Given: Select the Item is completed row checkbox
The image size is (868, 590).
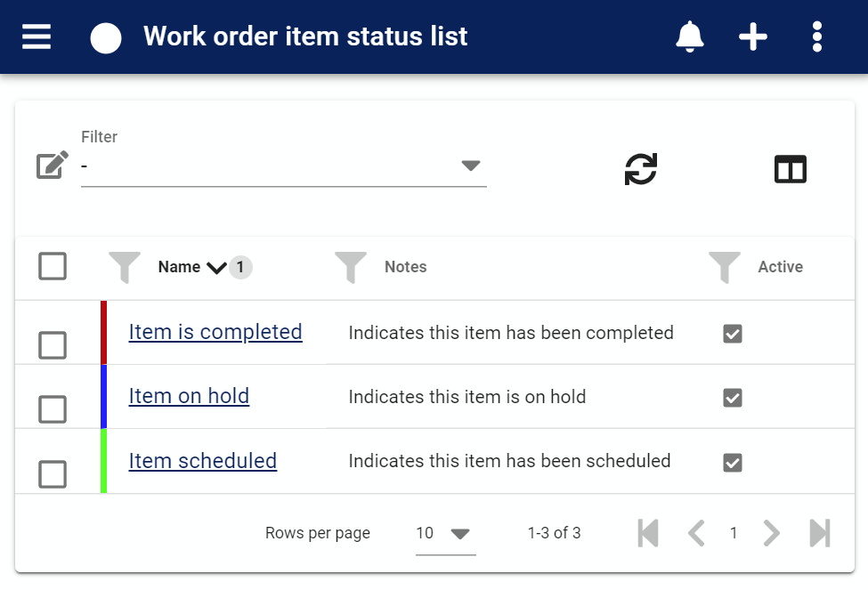Looking at the screenshot, I should (53, 345).
